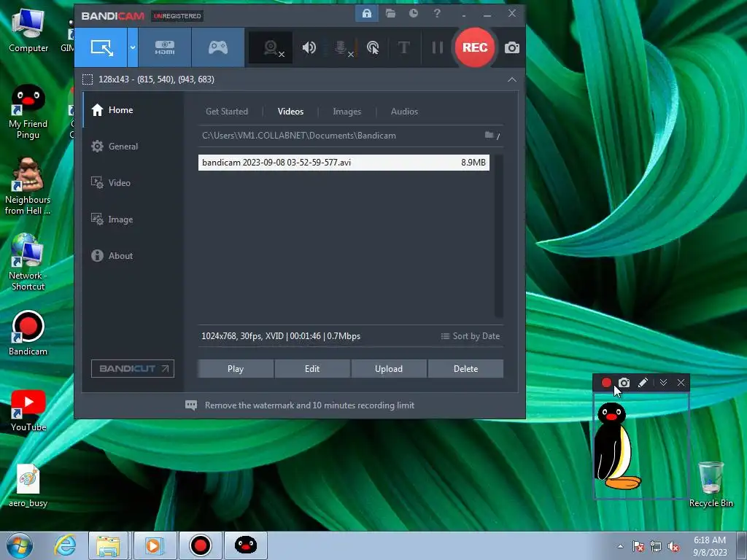Open the output folder from the title bar
Screen dimensions: 747x560
click(391, 13)
